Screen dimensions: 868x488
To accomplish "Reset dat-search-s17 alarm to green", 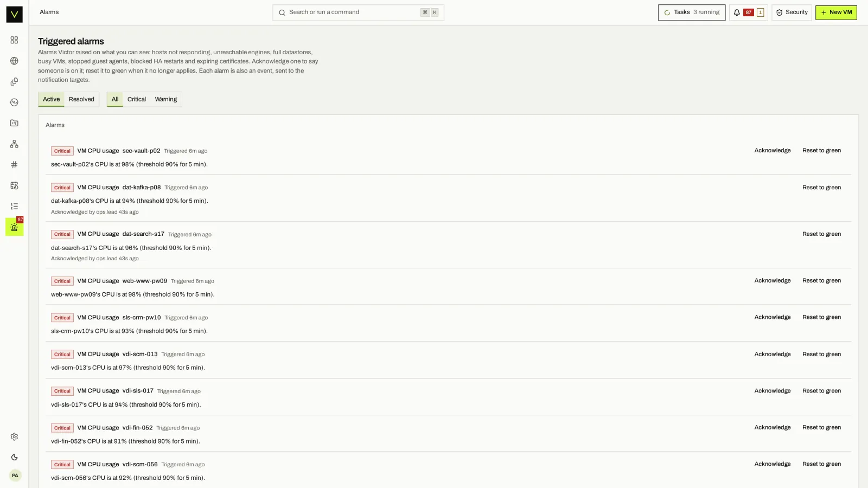I will pyautogui.click(x=821, y=234).
